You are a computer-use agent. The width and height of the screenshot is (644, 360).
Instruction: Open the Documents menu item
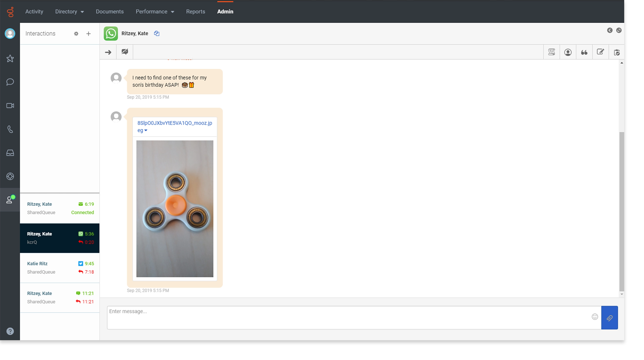109,11
